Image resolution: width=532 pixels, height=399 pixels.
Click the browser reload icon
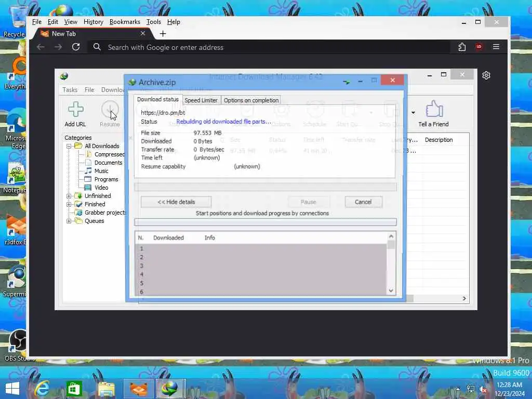(x=76, y=47)
